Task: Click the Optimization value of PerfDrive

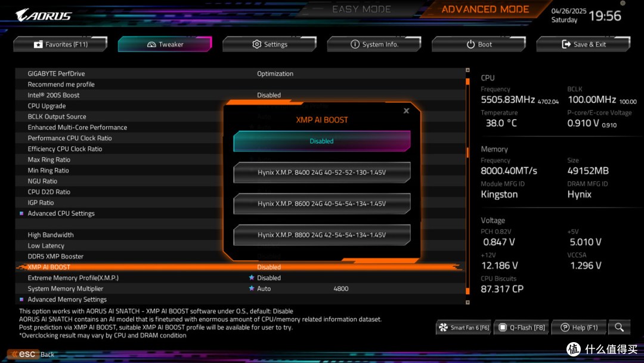Action: 275,73
